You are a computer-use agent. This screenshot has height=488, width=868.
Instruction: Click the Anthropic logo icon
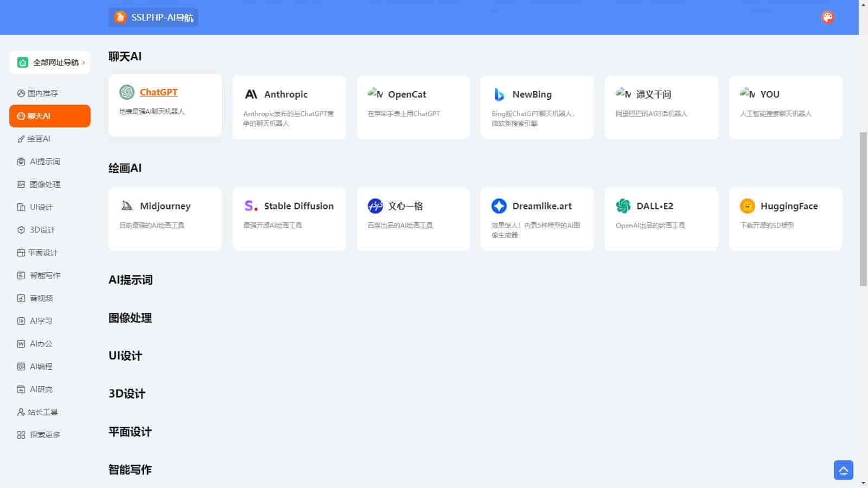pyautogui.click(x=251, y=94)
